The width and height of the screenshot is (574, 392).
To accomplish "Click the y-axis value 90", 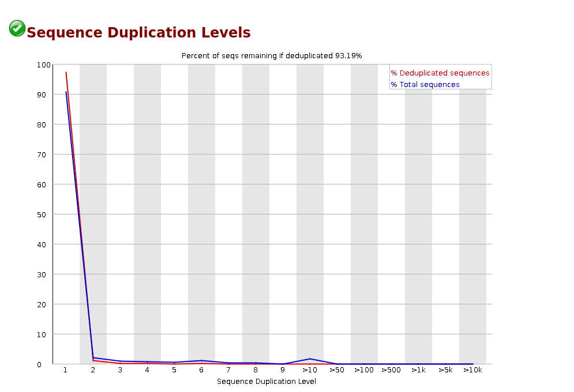I will pos(42,95).
